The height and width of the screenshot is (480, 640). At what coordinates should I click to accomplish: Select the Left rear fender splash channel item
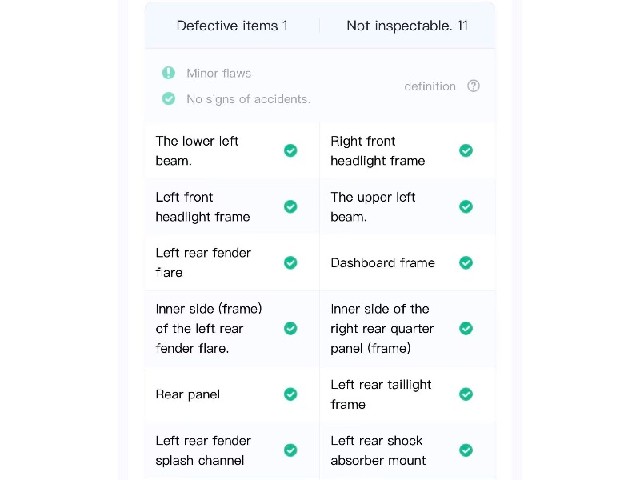coord(232,451)
